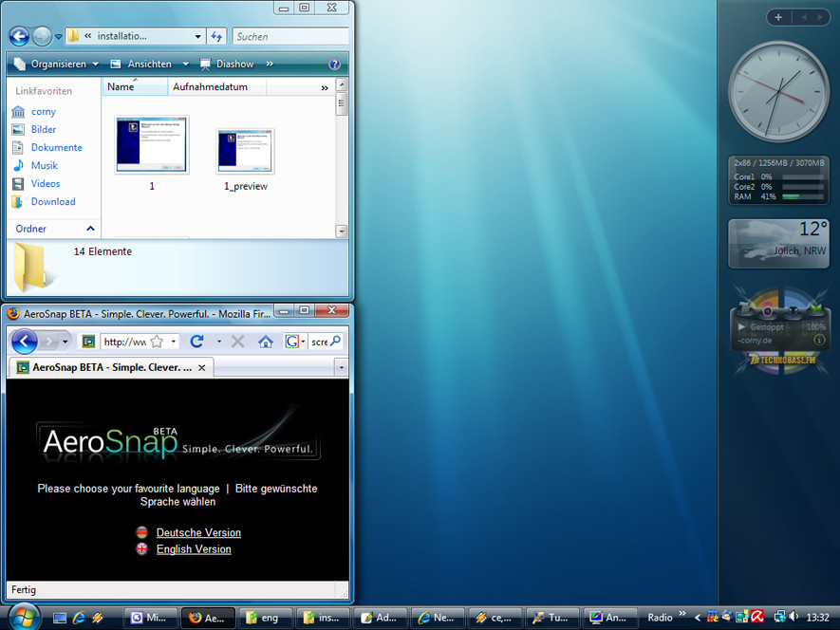This screenshot has height=630, width=840.
Task: Go forward in the Explorer window
Action: point(42,36)
